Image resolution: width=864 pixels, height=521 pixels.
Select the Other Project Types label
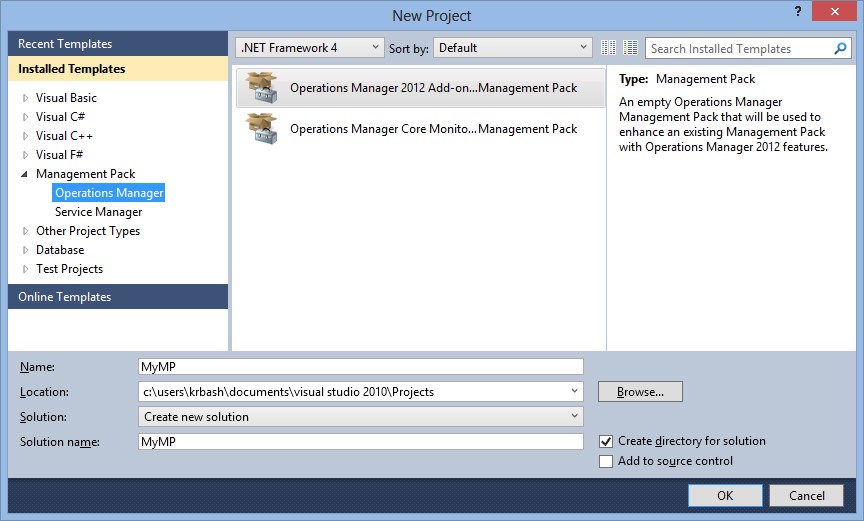pos(88,231)
